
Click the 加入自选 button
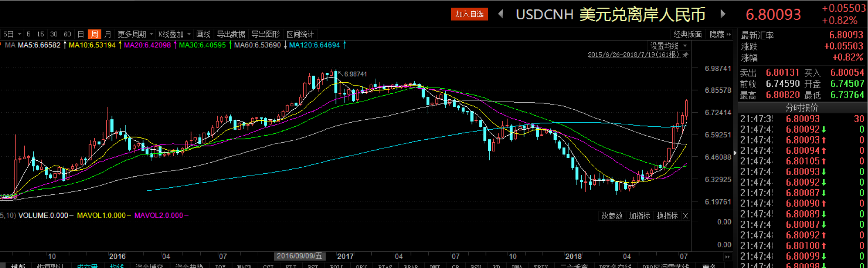[x=469, y=14]
